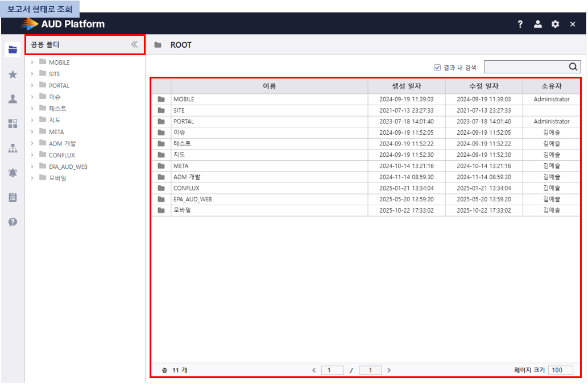Collapse the 공용 폴더 panel
The image size is (588, 386).
click(134, 44)
